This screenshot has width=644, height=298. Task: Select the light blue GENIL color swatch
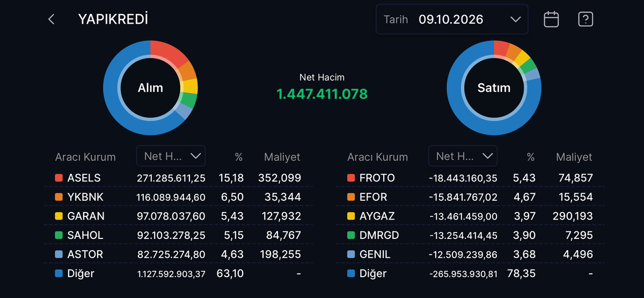[x=351, y=254]
